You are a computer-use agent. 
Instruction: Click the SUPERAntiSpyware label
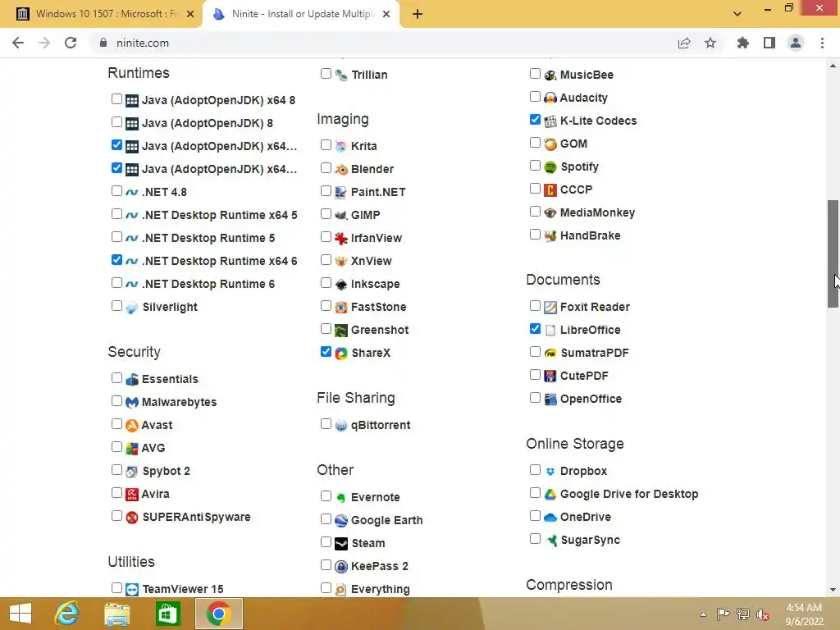(x=196, y=518)
